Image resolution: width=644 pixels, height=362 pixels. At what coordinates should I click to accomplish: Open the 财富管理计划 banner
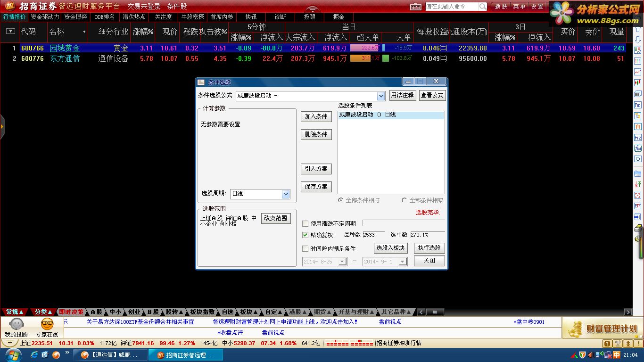603,328
